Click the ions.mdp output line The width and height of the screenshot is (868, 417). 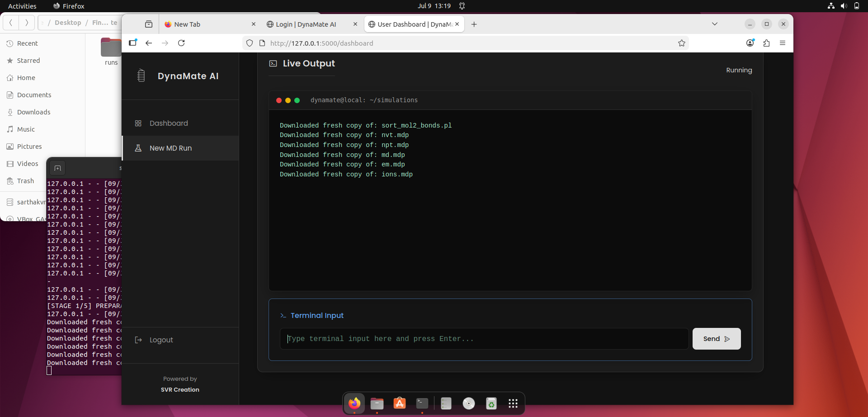pyautogui.click(x=346, y=174)
